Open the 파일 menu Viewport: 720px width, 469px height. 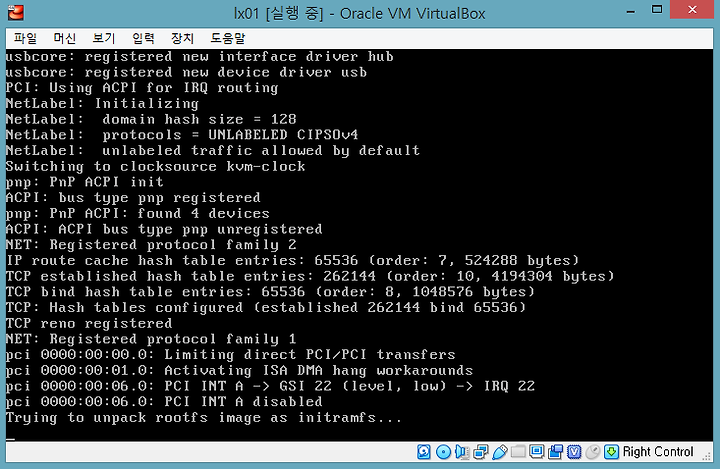[x=25, y=38]
